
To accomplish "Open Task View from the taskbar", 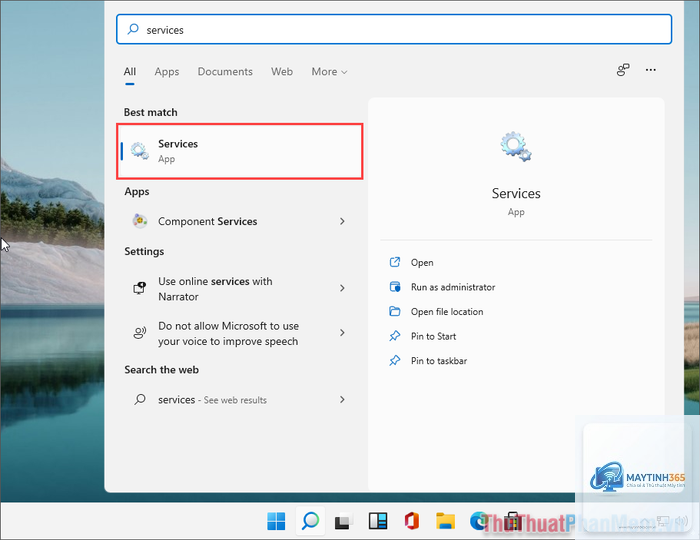I will click(343, 521).
